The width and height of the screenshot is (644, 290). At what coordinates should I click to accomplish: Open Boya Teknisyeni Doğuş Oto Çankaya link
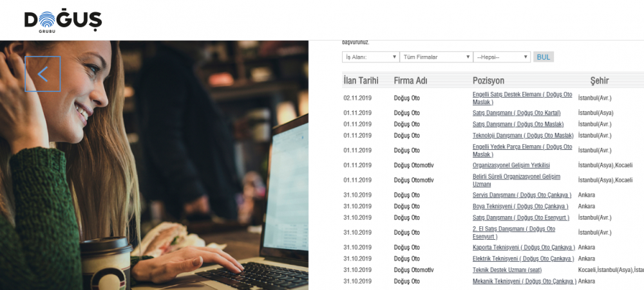(520, 206)
